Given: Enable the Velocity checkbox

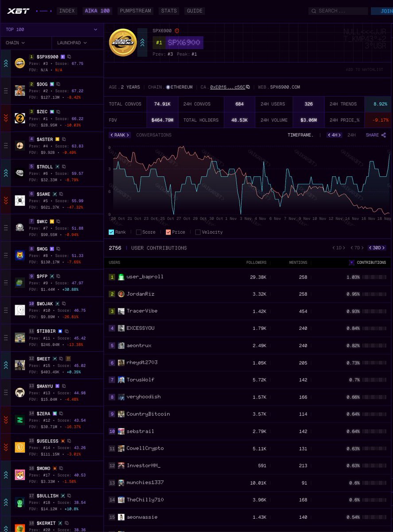Looking at the screenshot, I should click(198, 232).
